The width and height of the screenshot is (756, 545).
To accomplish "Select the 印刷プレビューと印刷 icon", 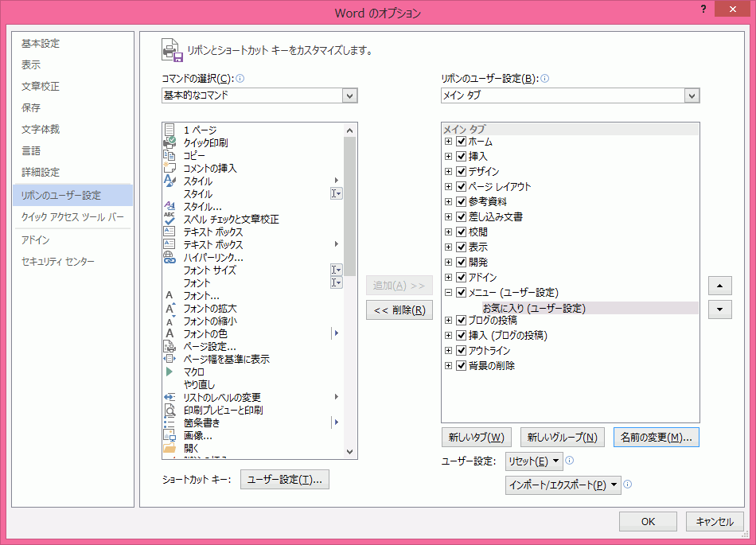I will [x=170, y=410].
